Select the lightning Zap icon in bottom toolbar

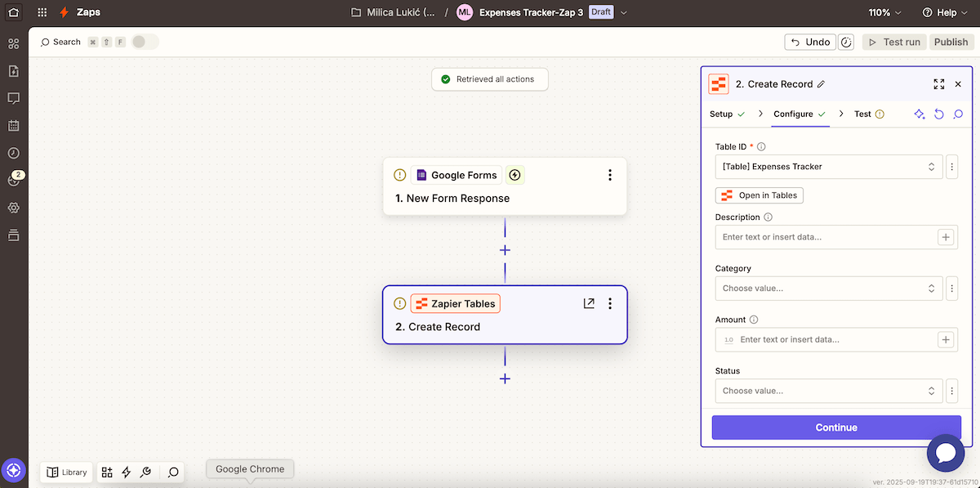pos(126,472)
